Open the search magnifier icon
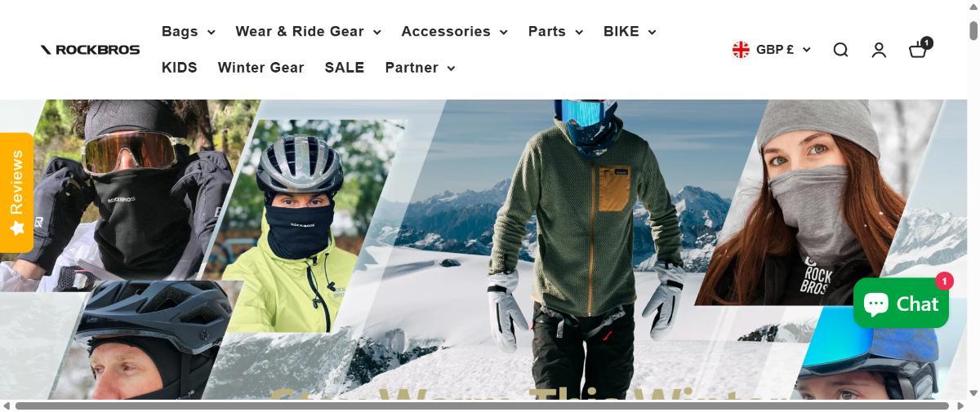This screenshot has width=980, height=412. 840,50
